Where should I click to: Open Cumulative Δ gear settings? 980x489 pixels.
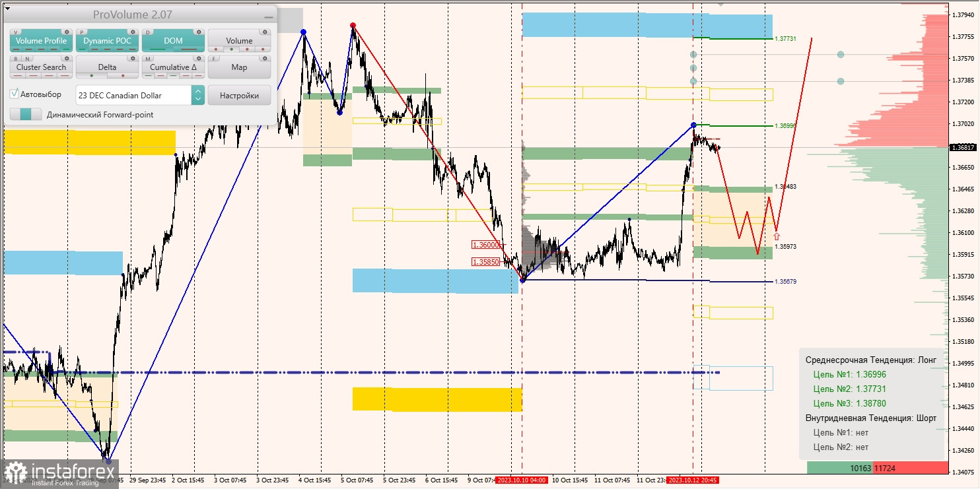coord(198,58)
